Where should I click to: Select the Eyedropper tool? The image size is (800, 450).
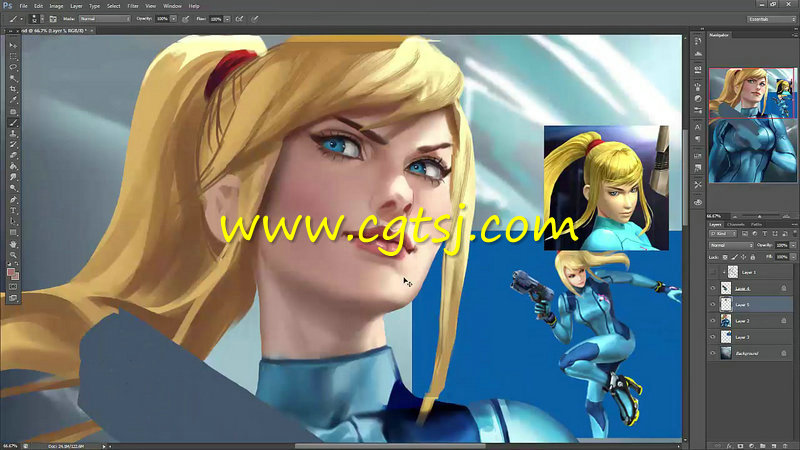[13, 101]
